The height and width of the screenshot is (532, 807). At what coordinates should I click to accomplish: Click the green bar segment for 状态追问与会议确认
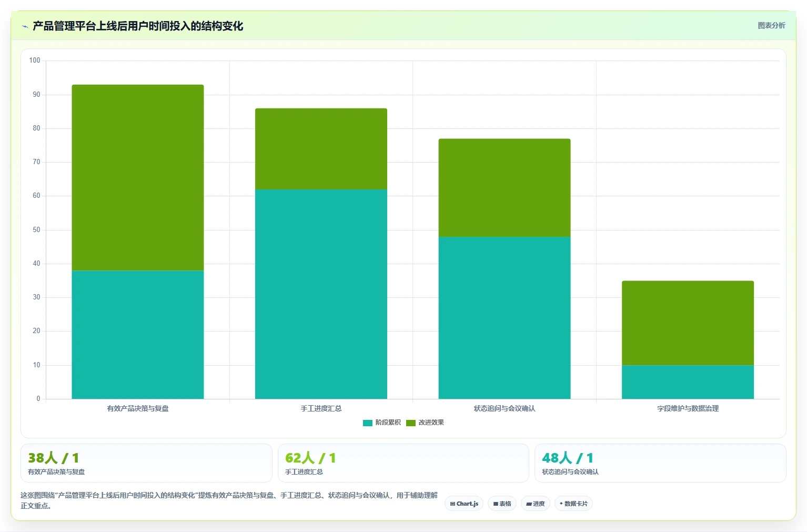tap(505, 188)
